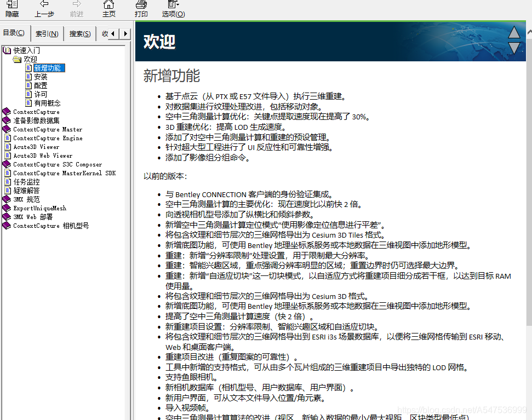The width and height of the screenshot is (532, 420).
Task: Expand the ContextCapture book icon
Action: point(7,112)
